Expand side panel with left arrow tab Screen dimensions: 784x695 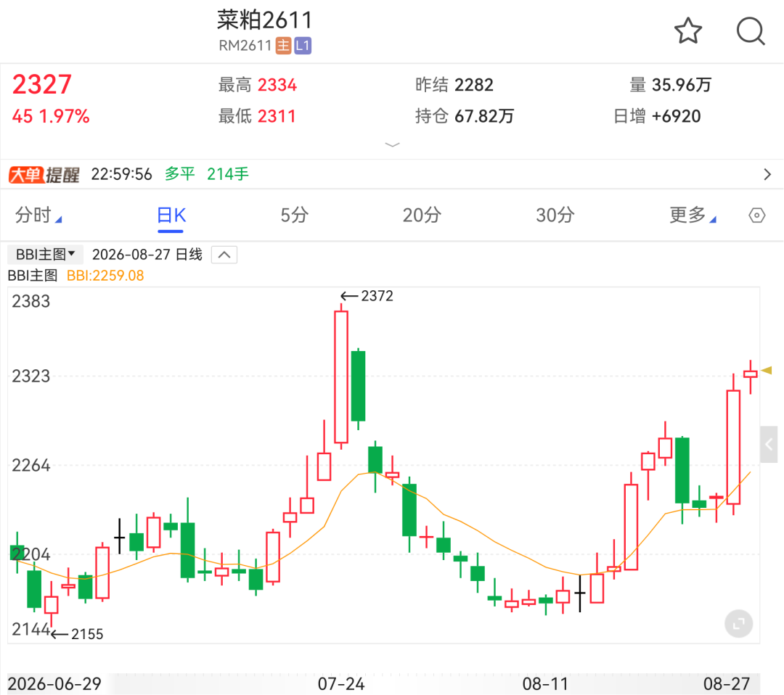(769, 444)
